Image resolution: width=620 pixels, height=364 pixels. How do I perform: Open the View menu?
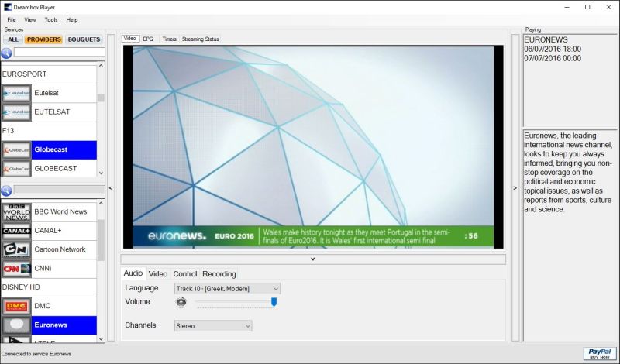[x=30, y=20]
